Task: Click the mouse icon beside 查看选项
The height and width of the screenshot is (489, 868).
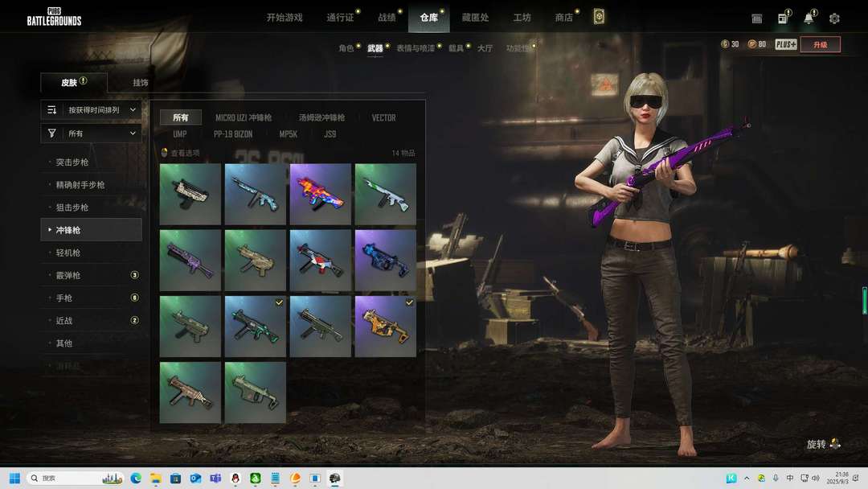Action: click(x=164, y=153)
